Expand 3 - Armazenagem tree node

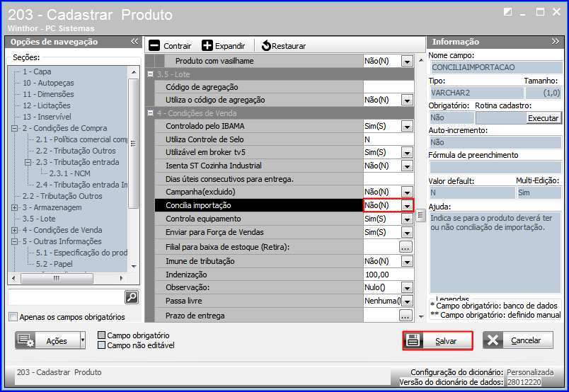point(15,207)
